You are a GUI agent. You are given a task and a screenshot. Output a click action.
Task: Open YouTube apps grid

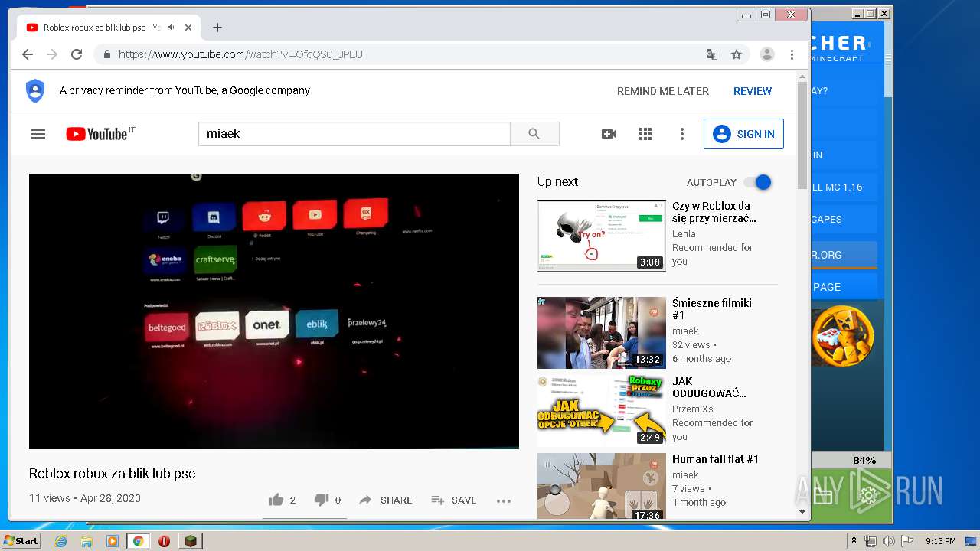point(645,134)
